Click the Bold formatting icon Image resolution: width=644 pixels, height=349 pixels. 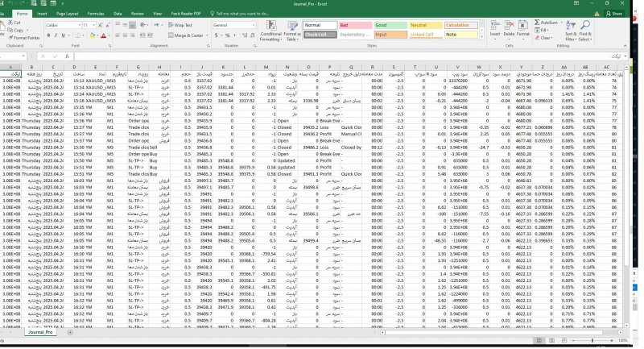point(48,35)
